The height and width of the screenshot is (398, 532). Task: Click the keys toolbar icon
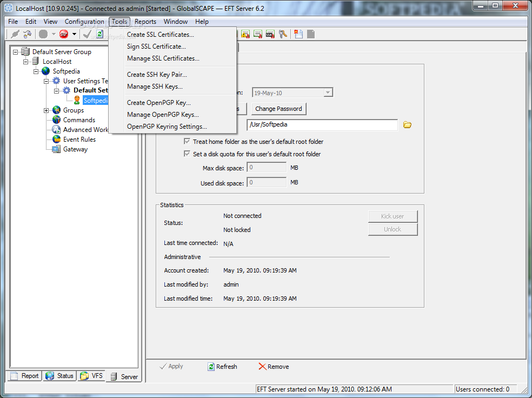[283, 34]
